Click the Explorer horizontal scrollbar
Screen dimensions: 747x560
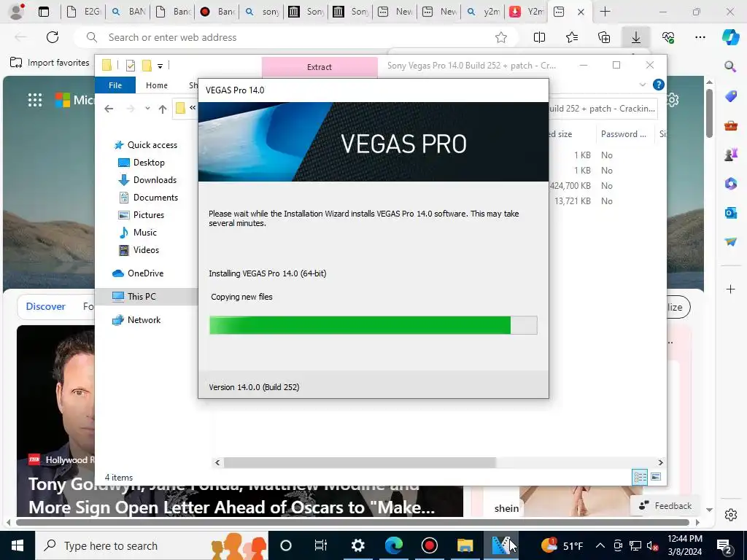point(360,462)
